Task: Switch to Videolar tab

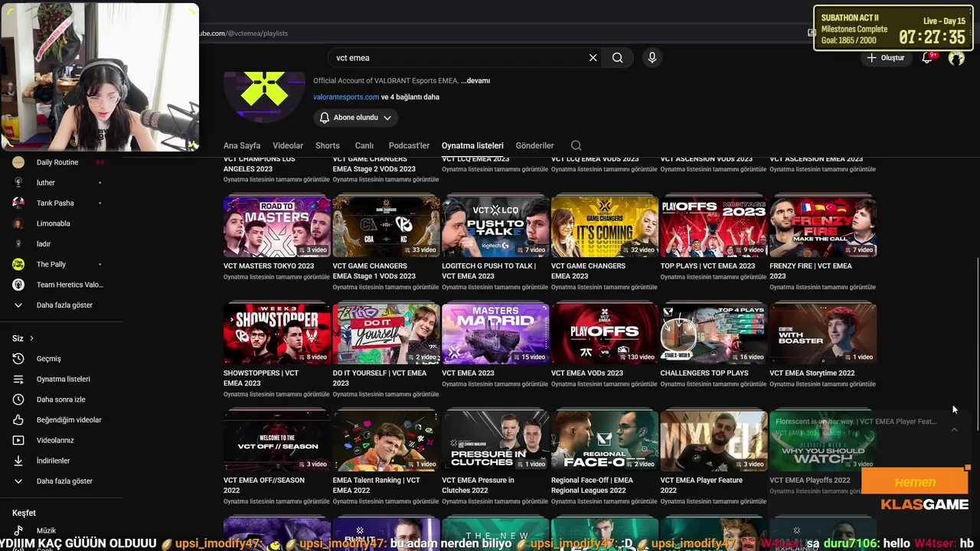Action: point(288,145)
